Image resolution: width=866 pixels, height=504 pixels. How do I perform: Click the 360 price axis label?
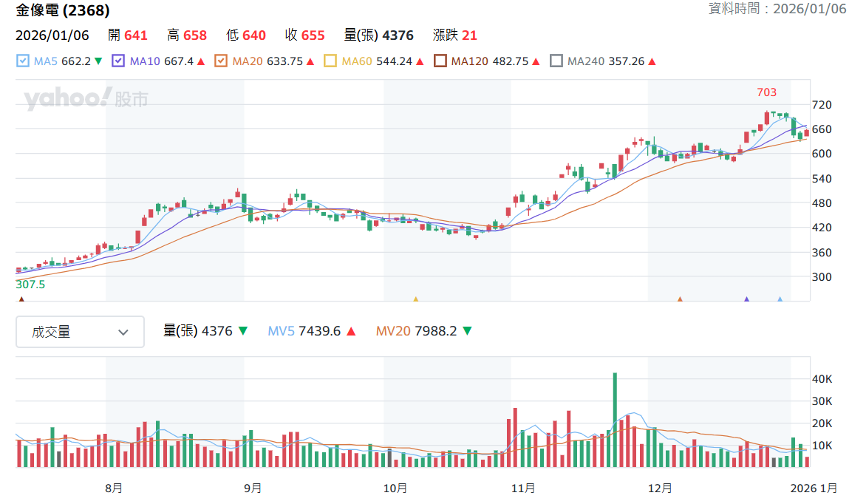pos(822,253)
